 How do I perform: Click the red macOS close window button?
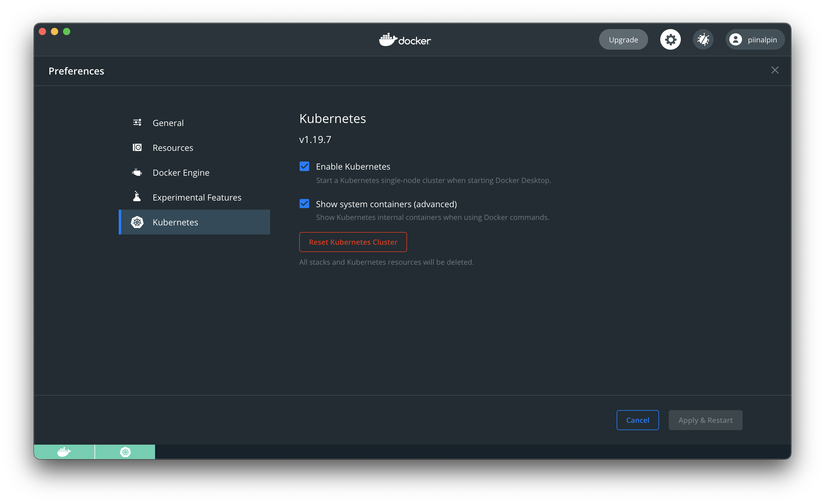pos(42,31)
